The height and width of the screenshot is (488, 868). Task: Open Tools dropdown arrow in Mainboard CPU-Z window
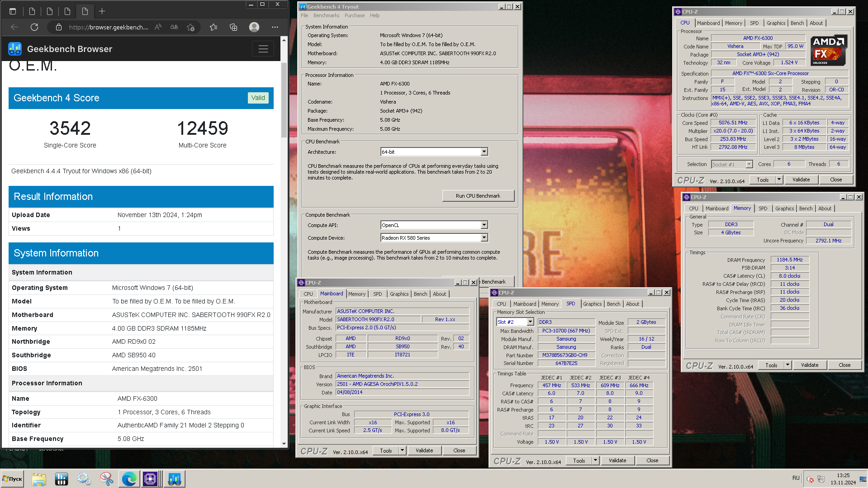(402, 450)
